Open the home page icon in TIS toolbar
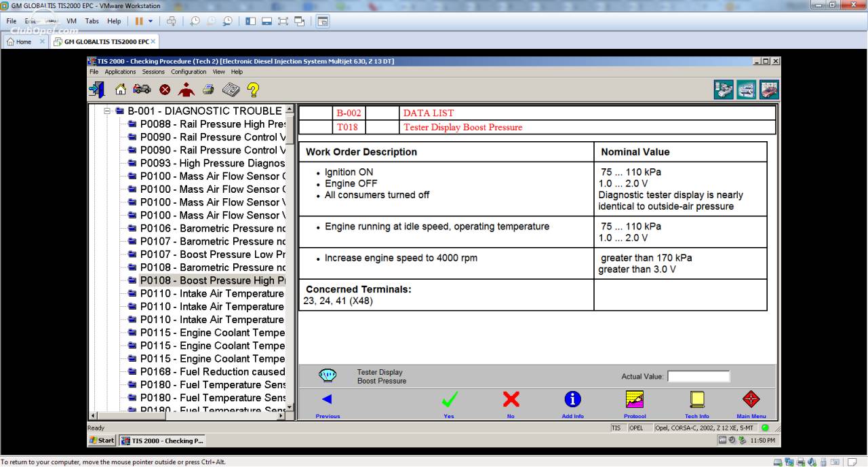The width and height of the screenshot is (868, 467). coord(120,89)
